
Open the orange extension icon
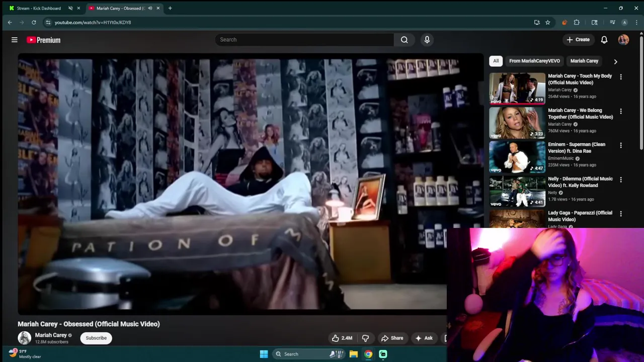(565, 22)
